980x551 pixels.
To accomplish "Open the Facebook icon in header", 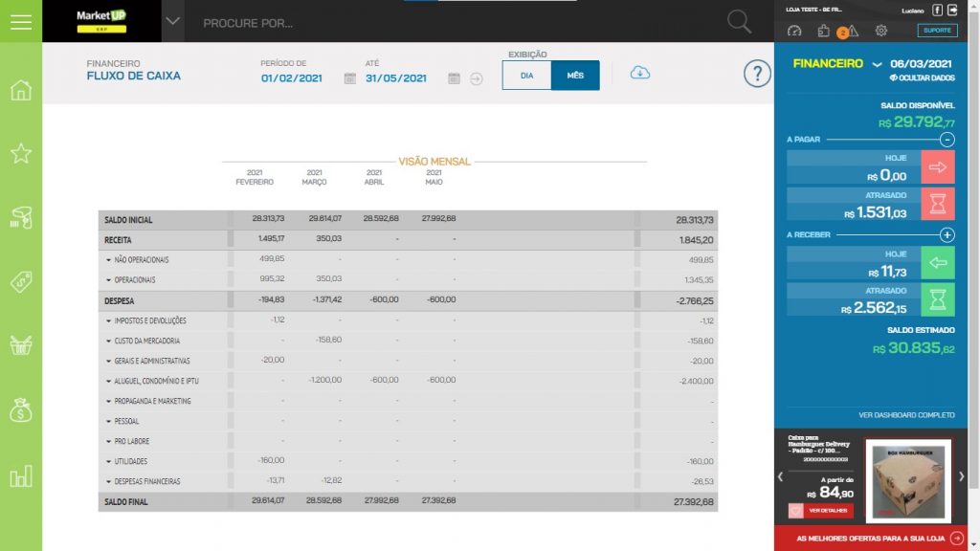I will click(937, 10).
